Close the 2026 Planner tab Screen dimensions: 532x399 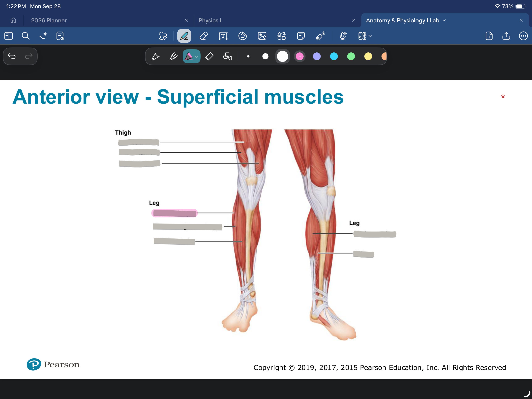186,20
